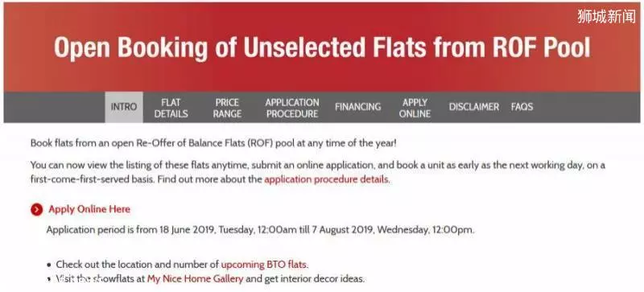Viewport: 644px width, 292px height.
Task: Open the upcoming BTO flats link
Action: pyautogui.click(x=264, y=264)
